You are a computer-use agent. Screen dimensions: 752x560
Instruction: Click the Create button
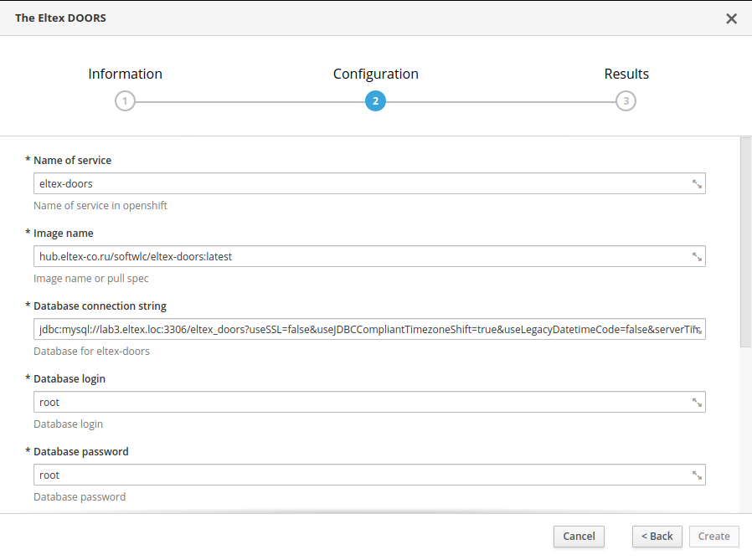(x=713, y=537)
